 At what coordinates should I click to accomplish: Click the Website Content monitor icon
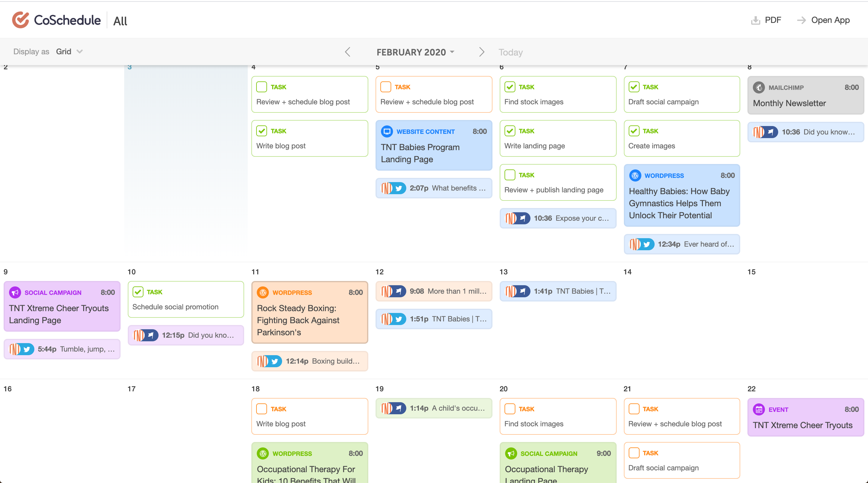click(x=387, y=131)
